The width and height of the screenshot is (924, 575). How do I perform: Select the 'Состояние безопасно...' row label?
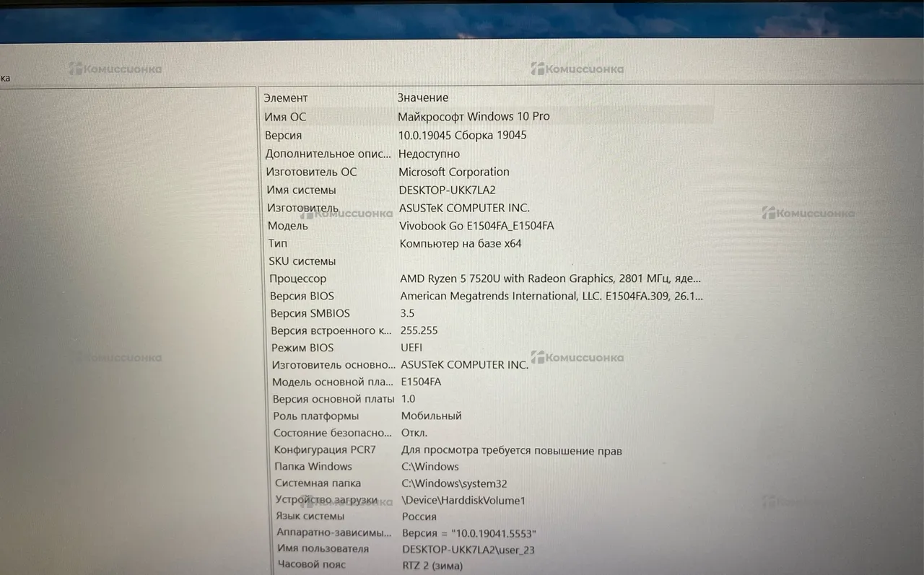(x=334, y=433)
